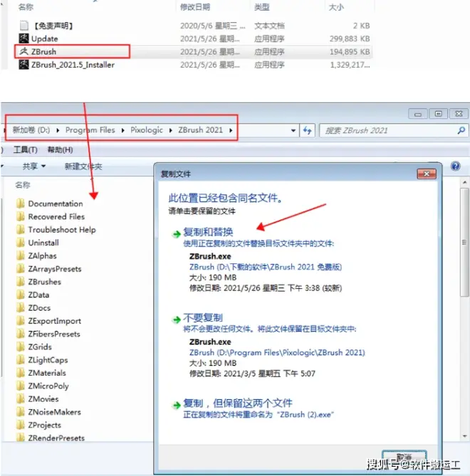Open the ZFibersPresets folder icon
This screenshot has height=476, width=470.
(21, 334)
